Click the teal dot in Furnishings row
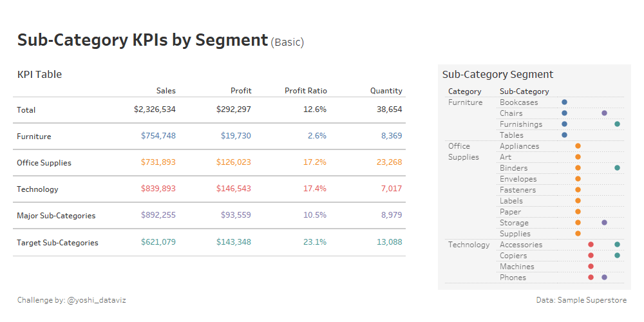The height and width of the screenshot is (322, 644). tap(617, 124)
